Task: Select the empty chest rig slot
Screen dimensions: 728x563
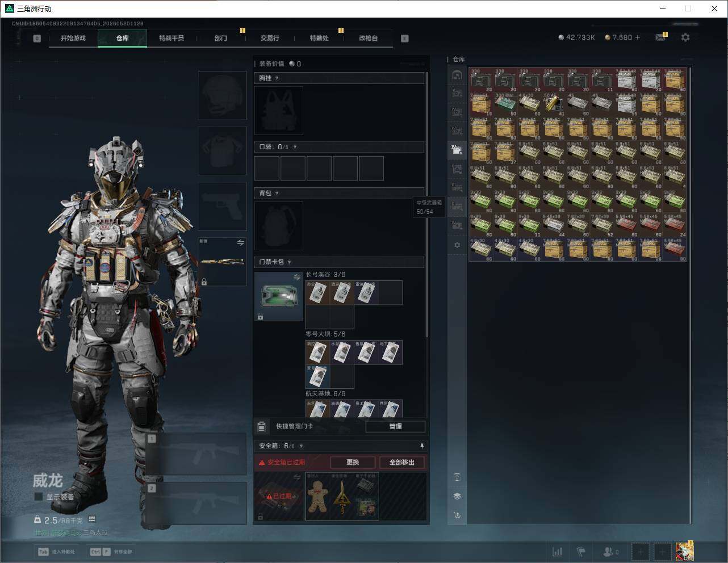Action: tap(279, 110)
